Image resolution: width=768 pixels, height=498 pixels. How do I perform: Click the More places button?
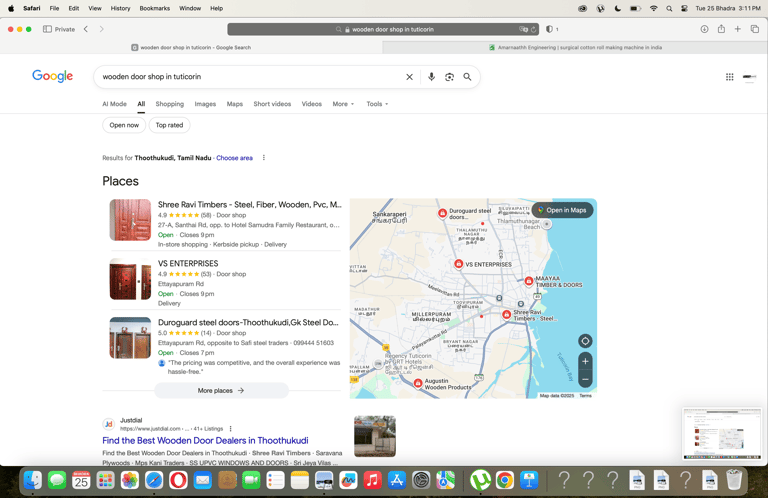coord(221,391)
